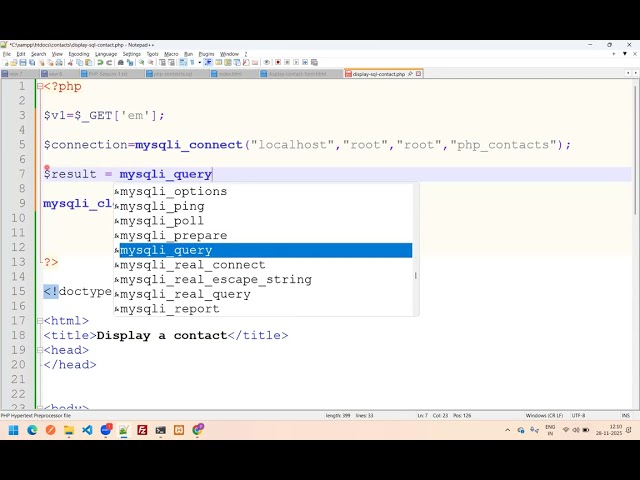640x480 pixels.
Task: Click the Close All toolbar icon
Action: point(51,62)
